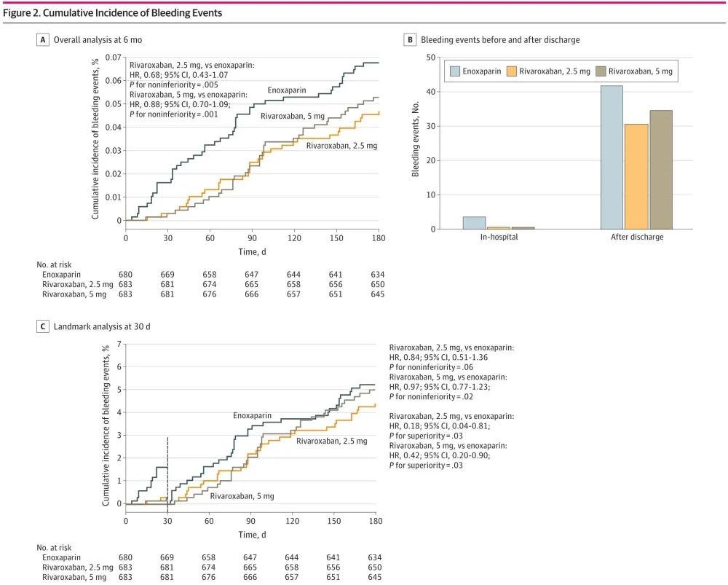
Task: Click 'HR, 0.84; 95% CI, 0.51-1.36' text
Action: point(438,357)
